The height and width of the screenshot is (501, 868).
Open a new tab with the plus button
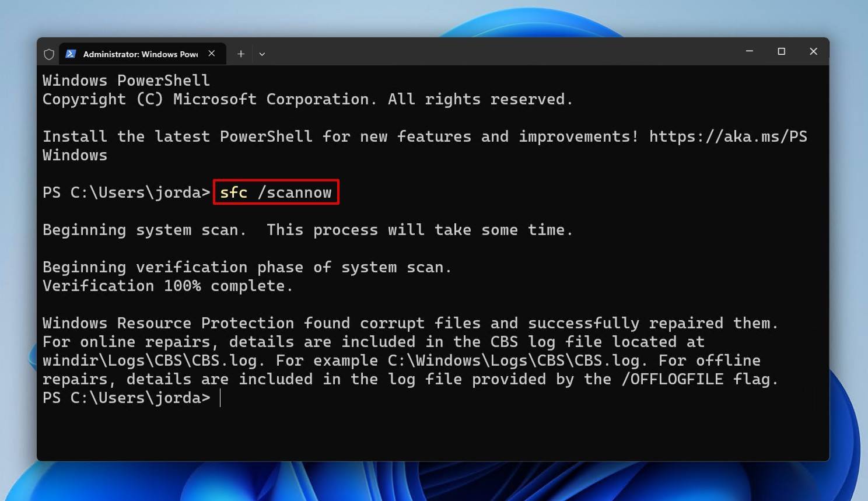point(240,54)
